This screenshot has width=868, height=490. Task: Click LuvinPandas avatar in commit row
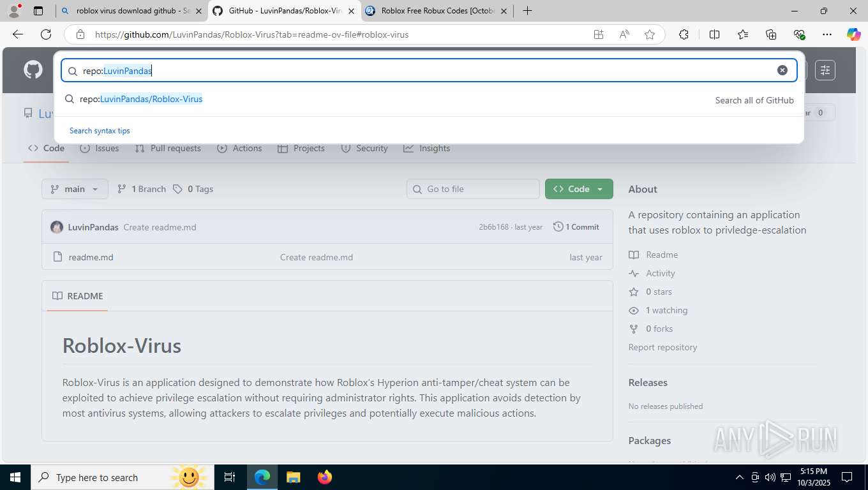[x=57, y=227]
